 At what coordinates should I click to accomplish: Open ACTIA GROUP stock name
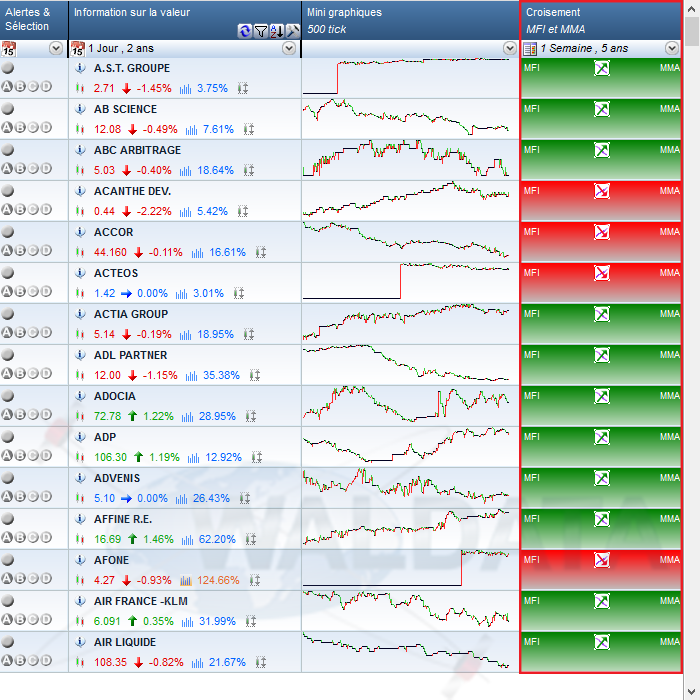click(x=131, y=314)
